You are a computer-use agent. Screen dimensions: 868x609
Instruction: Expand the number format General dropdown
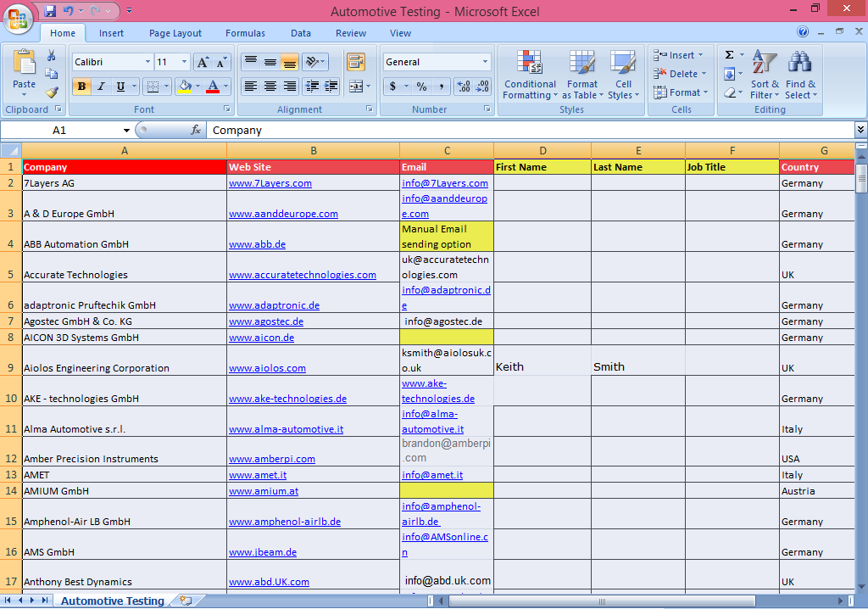pyautogui.click(x=485, y=62)
